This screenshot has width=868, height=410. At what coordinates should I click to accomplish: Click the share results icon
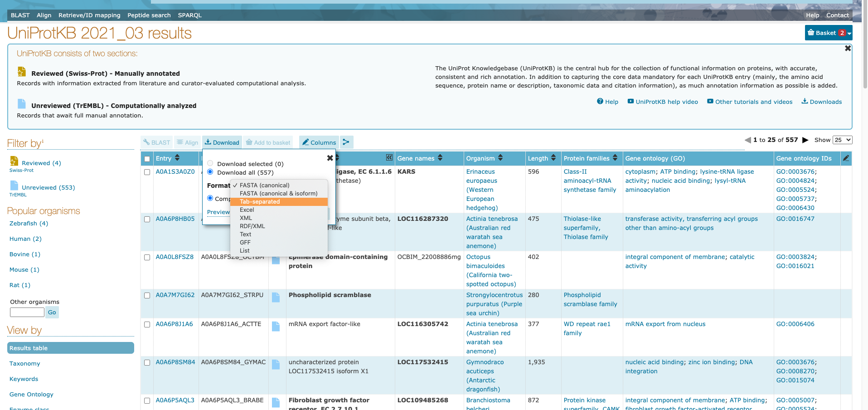346,142
